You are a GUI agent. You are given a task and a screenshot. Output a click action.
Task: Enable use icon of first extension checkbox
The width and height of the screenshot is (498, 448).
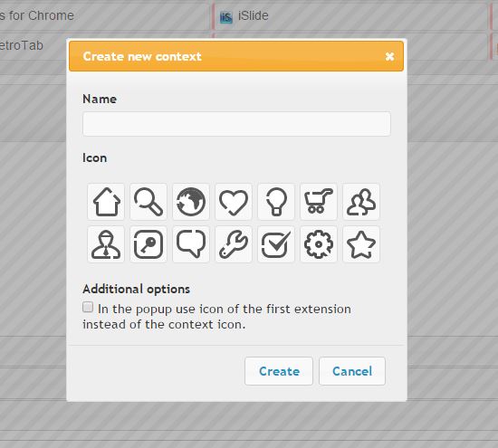[x=88, y=307]
